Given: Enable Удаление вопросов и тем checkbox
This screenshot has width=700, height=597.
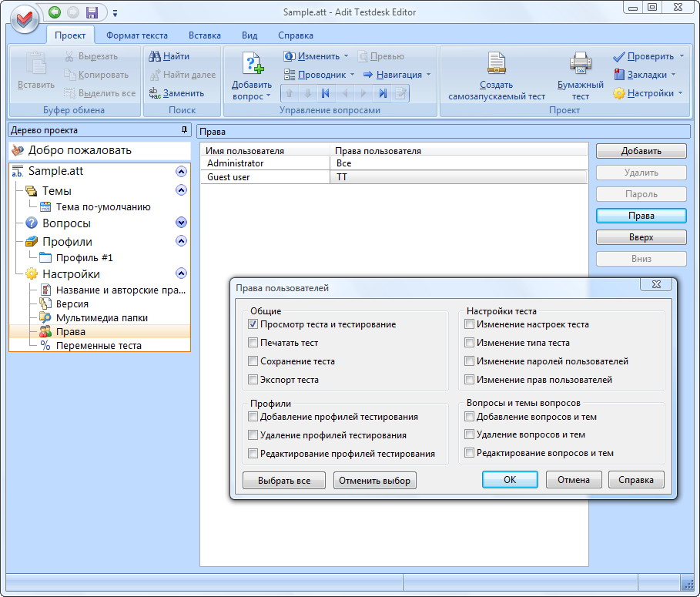Looking at the screenshot, I should pyautogui.click(x=469, y=434).
